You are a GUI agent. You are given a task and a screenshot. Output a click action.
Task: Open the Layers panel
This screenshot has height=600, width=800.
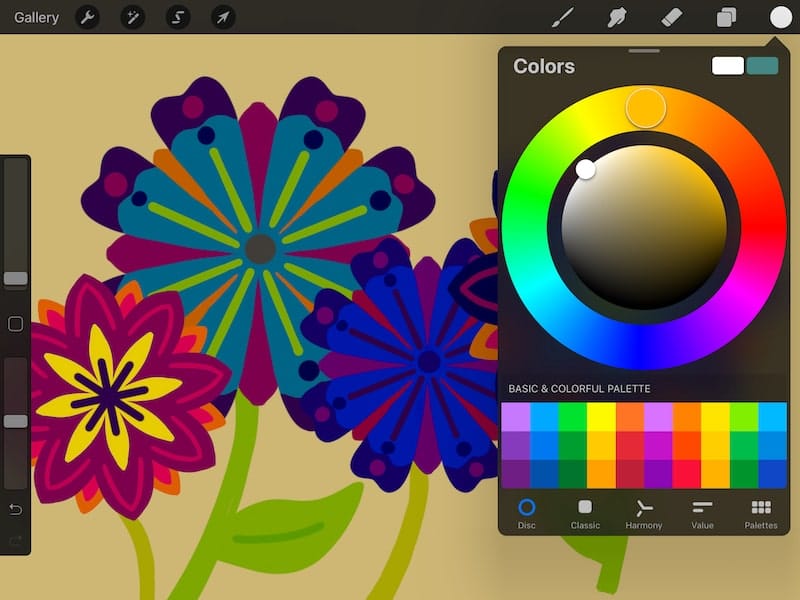pos(726,17)
